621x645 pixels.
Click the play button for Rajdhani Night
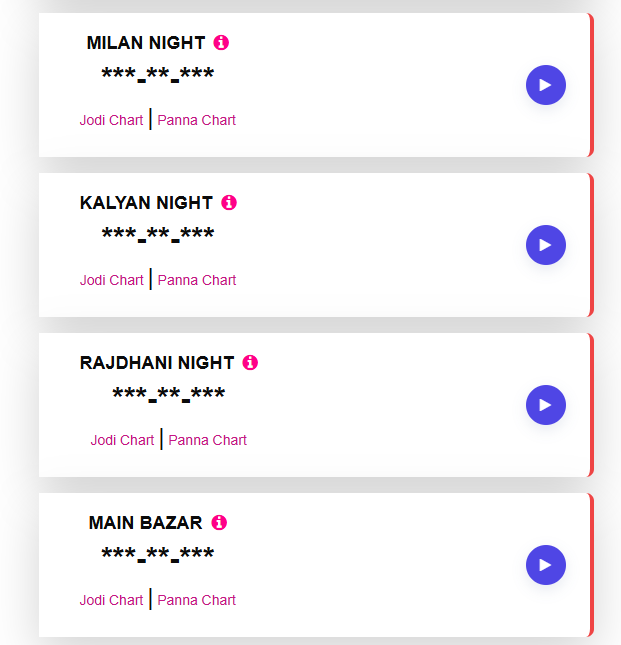click(545, 405)
